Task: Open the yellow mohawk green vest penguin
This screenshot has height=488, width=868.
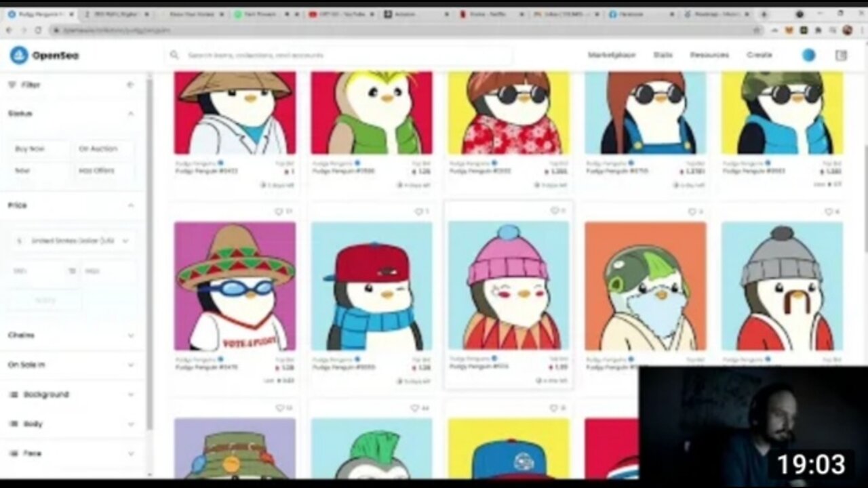Action: click(372, 113)
